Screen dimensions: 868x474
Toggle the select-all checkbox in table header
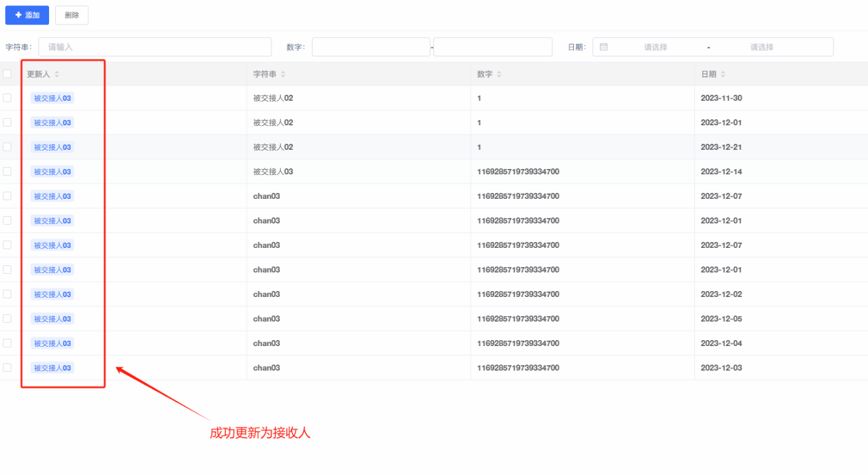click(7, 74)
